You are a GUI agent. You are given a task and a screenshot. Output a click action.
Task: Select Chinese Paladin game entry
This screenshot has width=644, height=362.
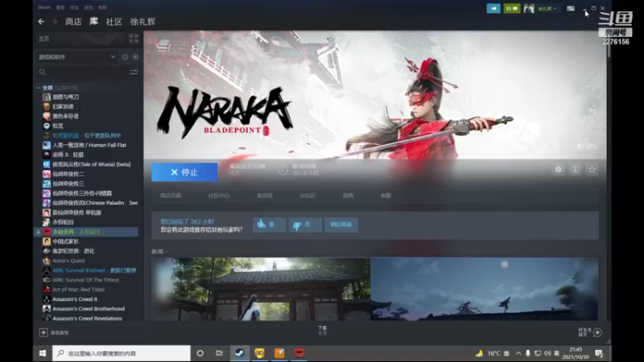tap(95, 203)
